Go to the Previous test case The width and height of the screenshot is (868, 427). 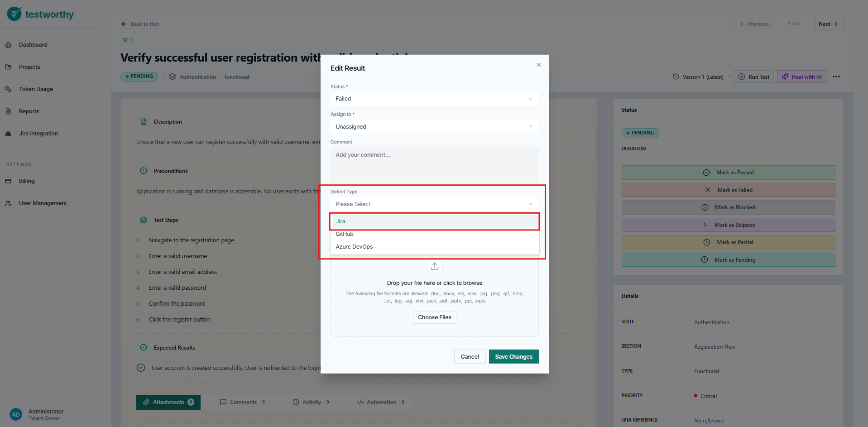tap(753, 24)
